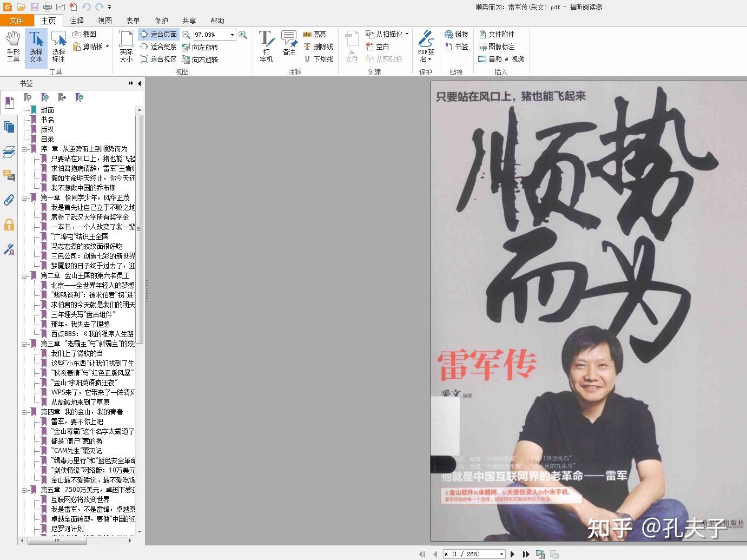Open the page number A (1 / 268) dropdown

(x=501, y=554)
